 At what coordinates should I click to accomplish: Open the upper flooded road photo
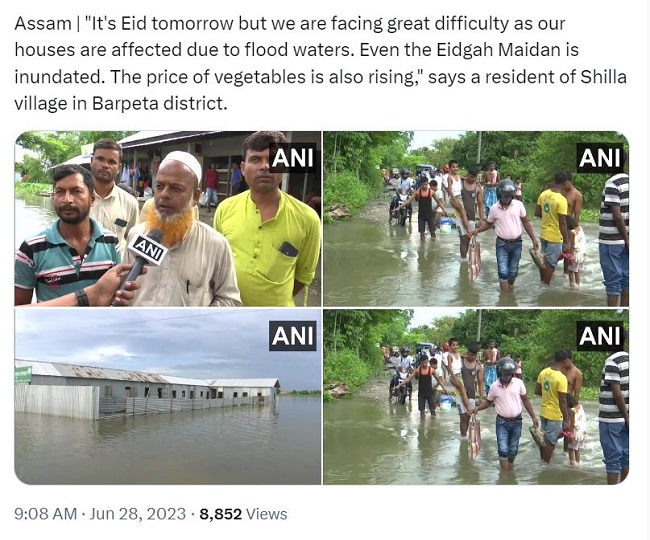[476, 219]
